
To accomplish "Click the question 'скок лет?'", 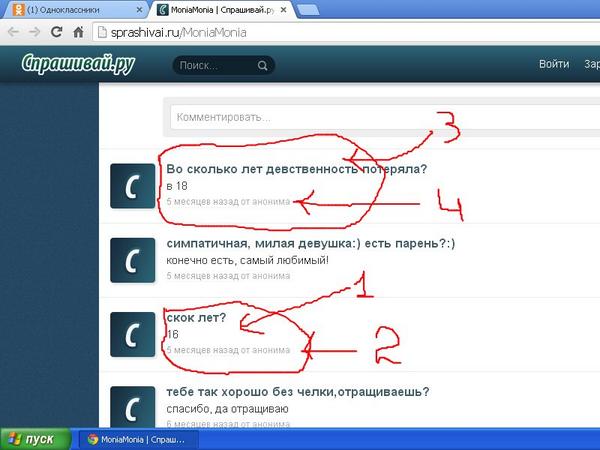I will pos(196,317).
